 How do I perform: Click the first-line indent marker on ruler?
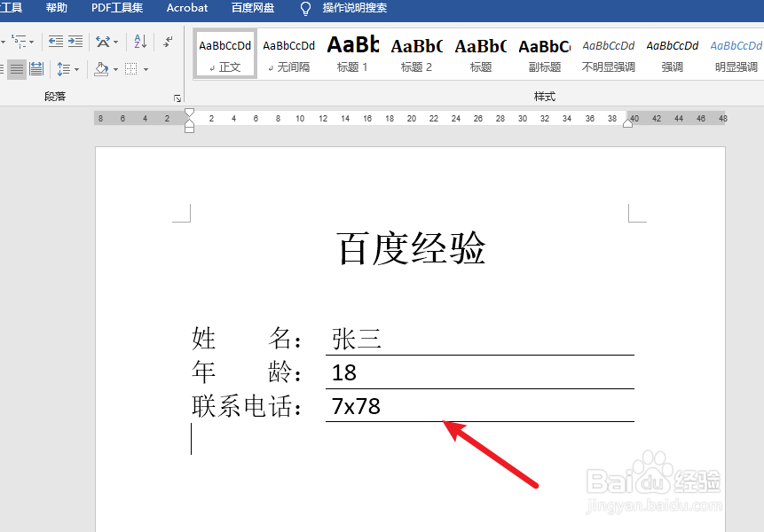coord(190,113)
